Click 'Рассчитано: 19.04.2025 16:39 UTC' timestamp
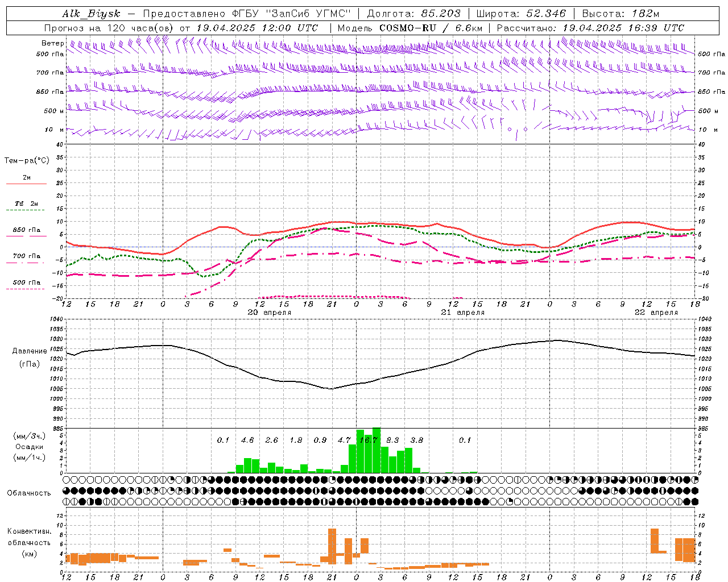The height and width of the screenshot is (582, 728). click(x=590, y=28)
